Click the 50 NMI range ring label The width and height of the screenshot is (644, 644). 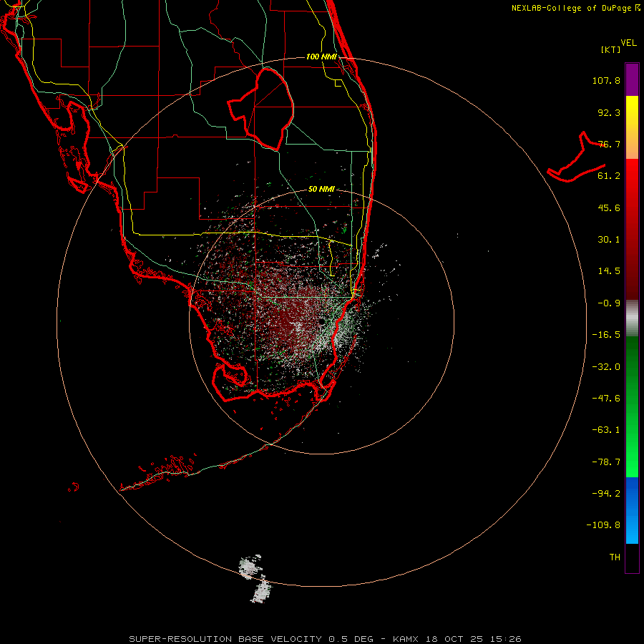click(x=321, y=189)
